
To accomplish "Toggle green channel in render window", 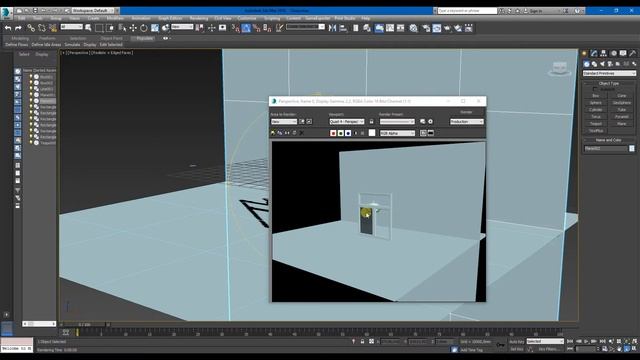I will (340, 133).
